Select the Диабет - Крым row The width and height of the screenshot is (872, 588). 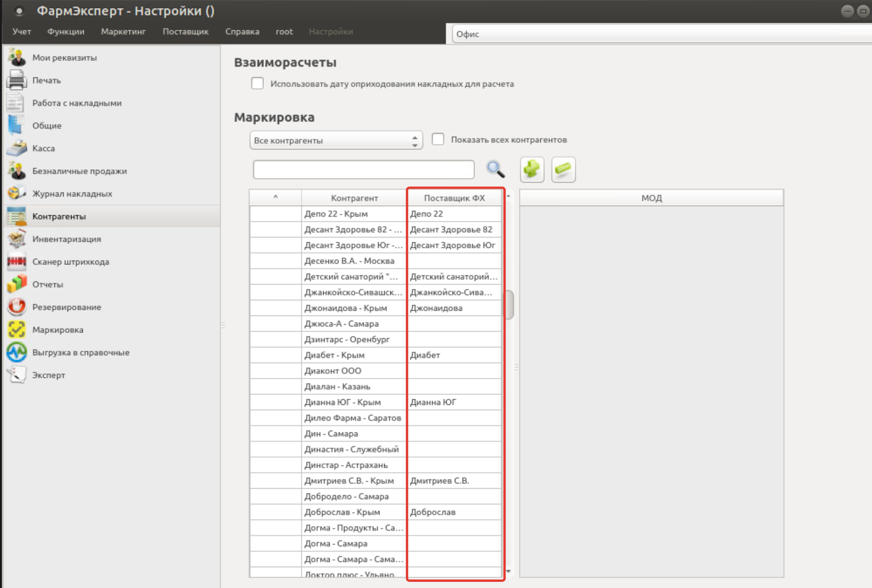(335, 355)
